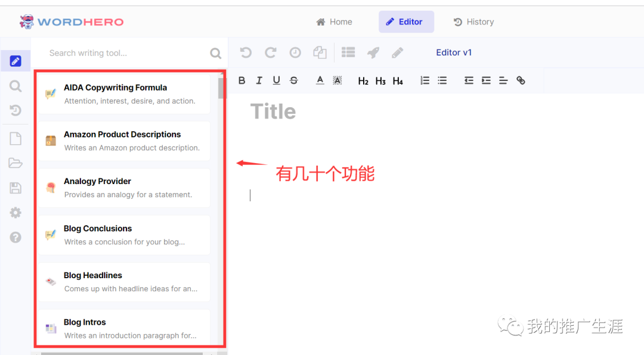Redo the last edit
644x355 pixels.
270,52
